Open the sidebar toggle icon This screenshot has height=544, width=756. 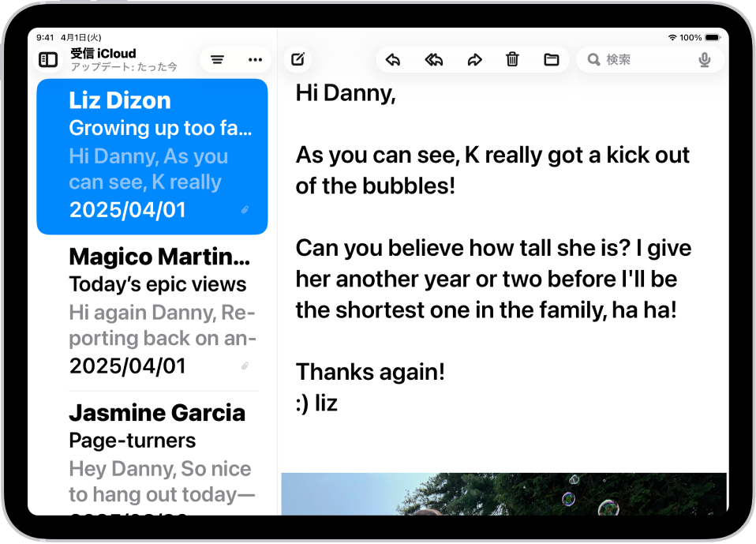47,58
